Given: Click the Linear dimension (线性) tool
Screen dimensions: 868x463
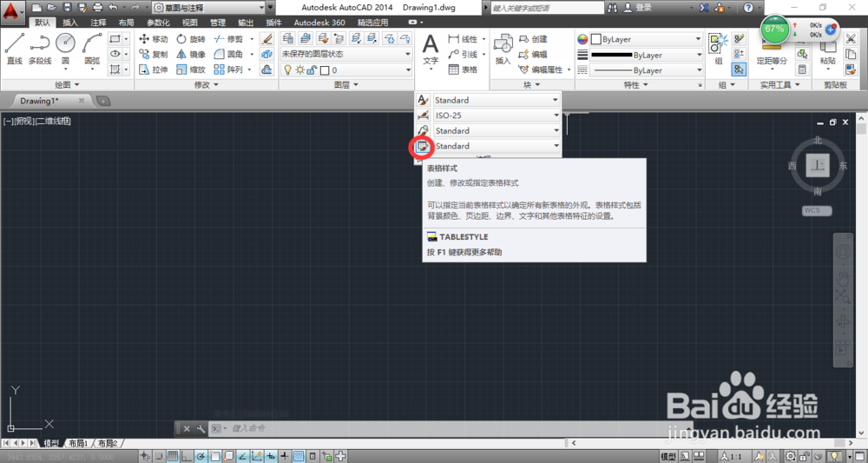Looking at the screenshot, I should click(463, 39).
